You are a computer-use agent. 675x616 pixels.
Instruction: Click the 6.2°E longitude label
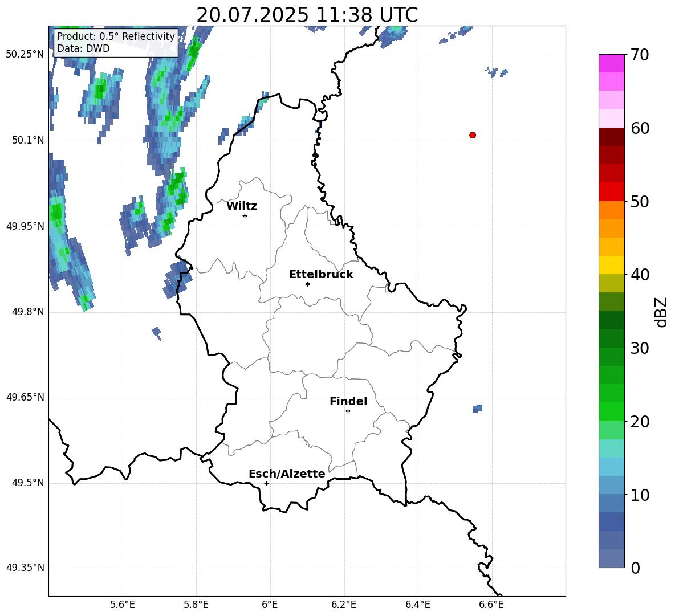click(x=344, y=605)
